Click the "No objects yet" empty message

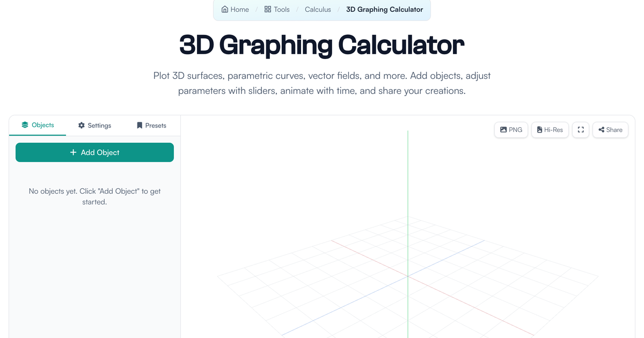94,196
